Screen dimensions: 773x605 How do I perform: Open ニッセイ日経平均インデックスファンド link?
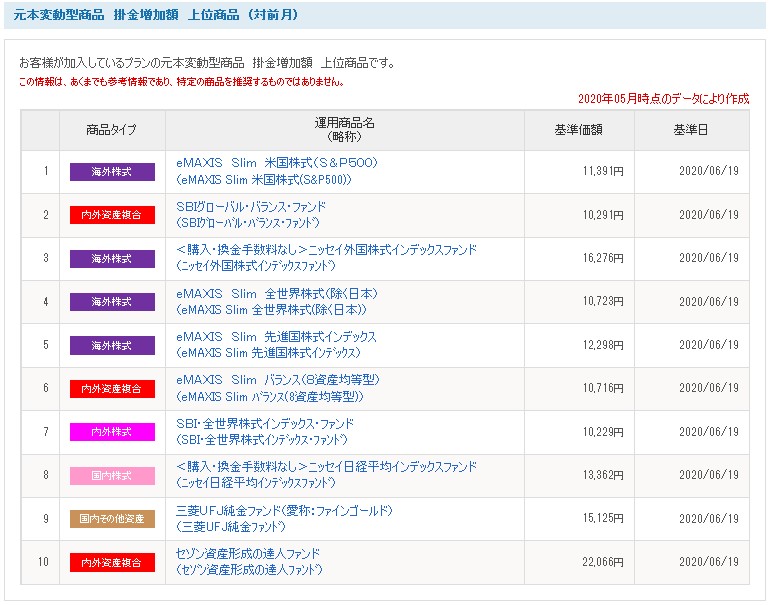[326, 474]
